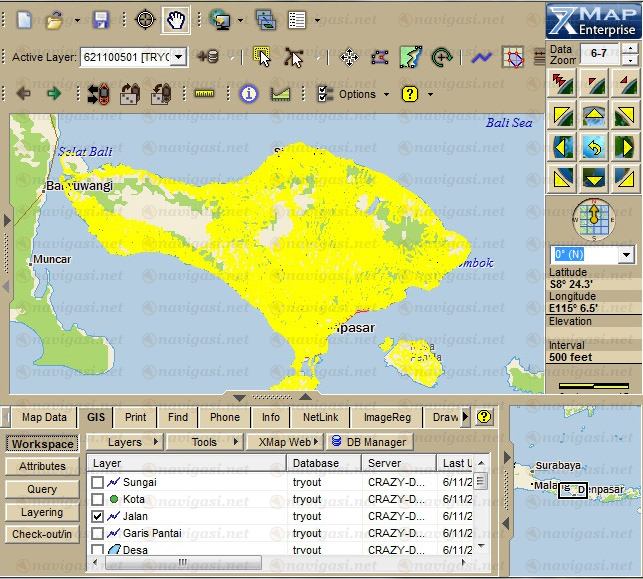Click the green forward arrow icon

pos(53,94)
